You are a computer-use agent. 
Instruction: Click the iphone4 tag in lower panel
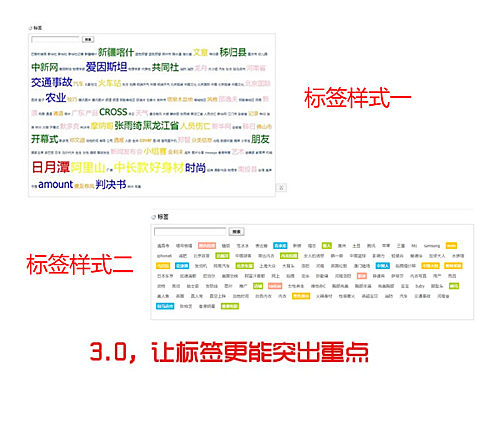click(164, 256)
